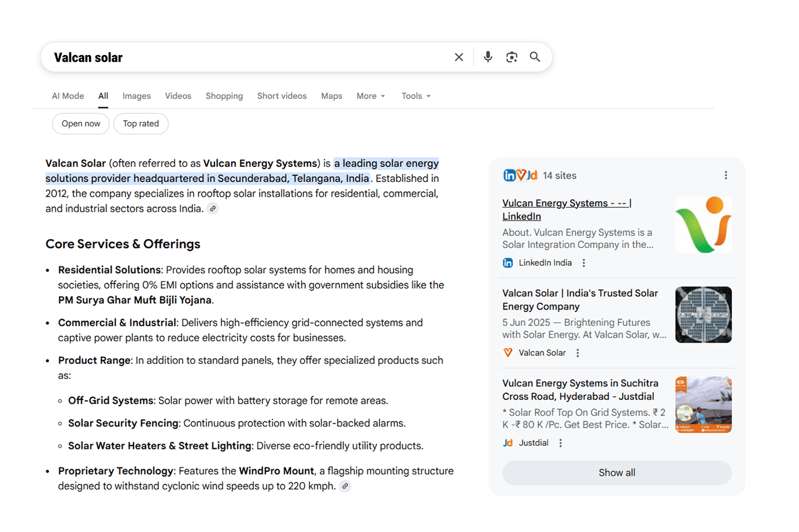
Task: Open Google Lens camera search
Action: pos(511,57)
